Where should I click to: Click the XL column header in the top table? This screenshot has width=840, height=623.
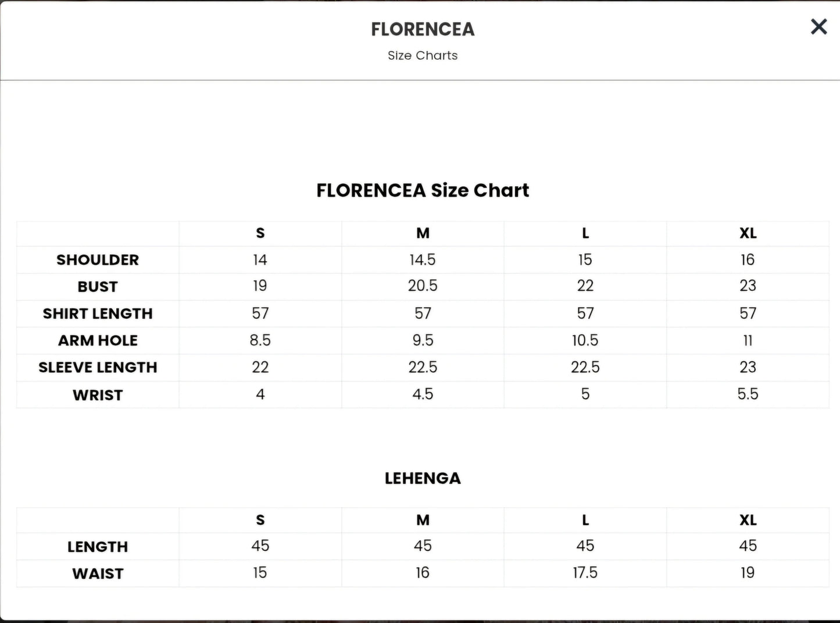pyautogui.click(x=748, y=233)
